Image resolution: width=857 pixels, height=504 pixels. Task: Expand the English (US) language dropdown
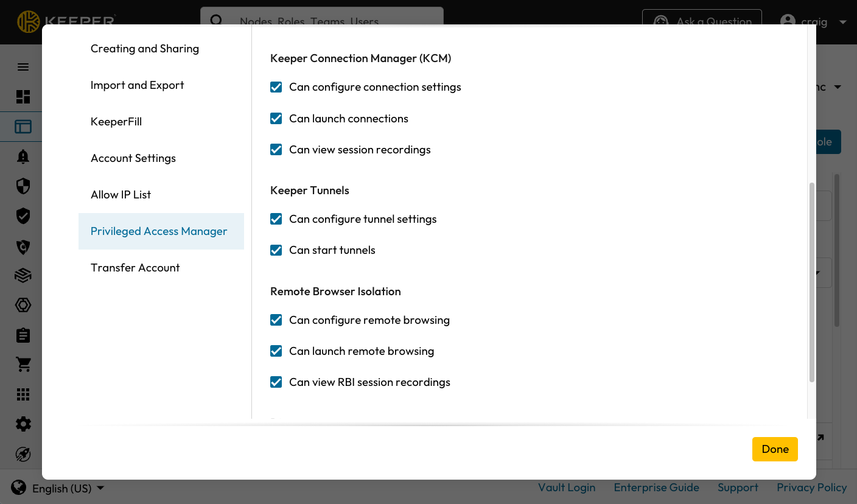point(67,488)
